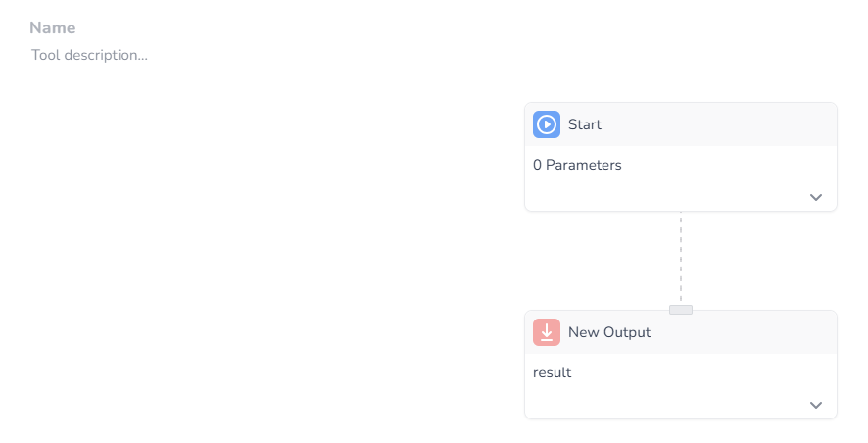
Task: Click blank area right of '0 Parameters' text
Action: [725, 165]
